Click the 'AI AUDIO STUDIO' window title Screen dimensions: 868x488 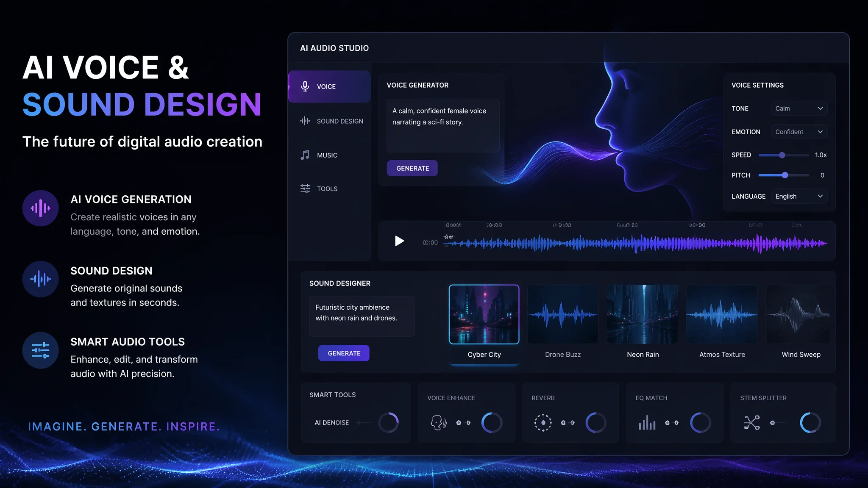click(334, 48)
